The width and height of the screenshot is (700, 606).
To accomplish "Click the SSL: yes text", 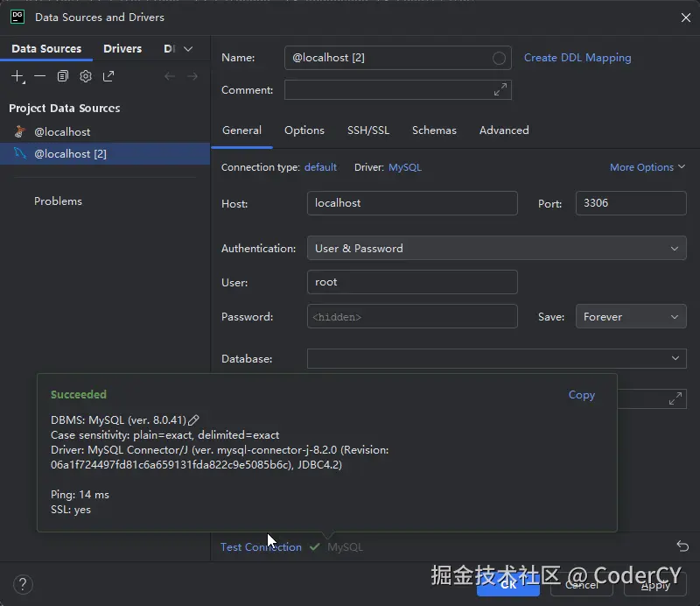I will (x=71, y=510).
